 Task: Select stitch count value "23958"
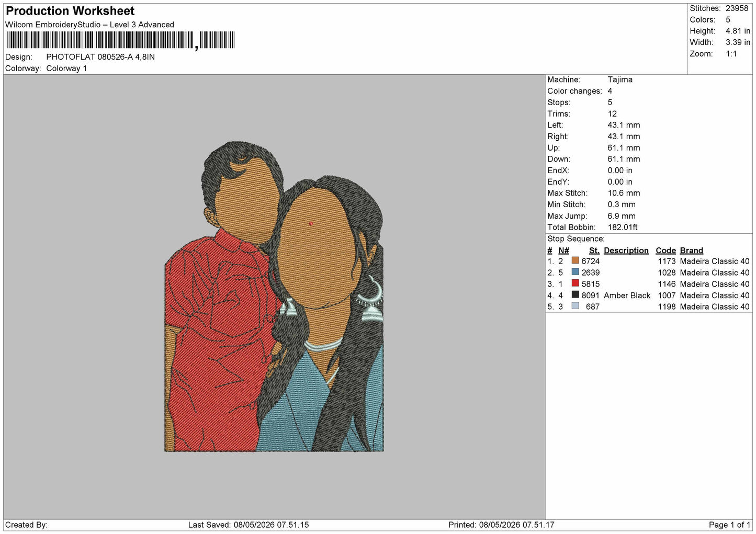(737, 8)
